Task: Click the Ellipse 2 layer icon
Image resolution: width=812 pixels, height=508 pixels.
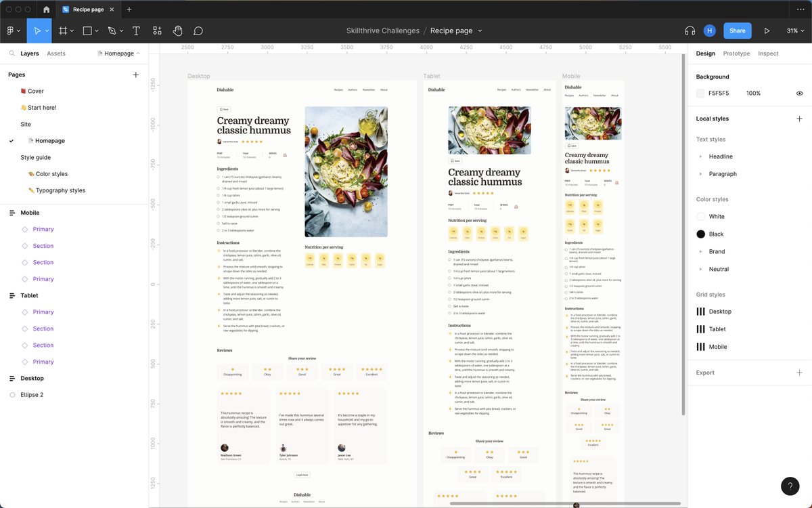Action: pos(12,395)
